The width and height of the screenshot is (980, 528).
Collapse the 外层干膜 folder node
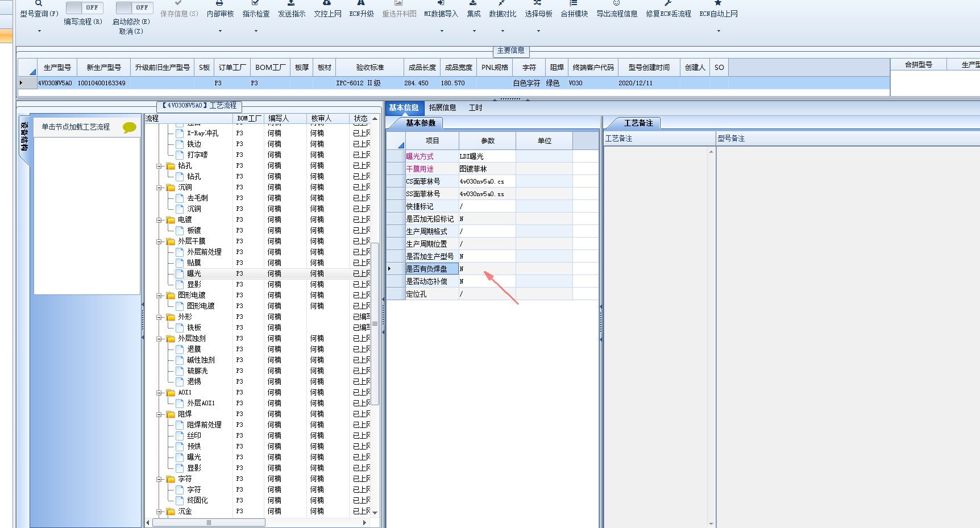click(x=159, y=242)
